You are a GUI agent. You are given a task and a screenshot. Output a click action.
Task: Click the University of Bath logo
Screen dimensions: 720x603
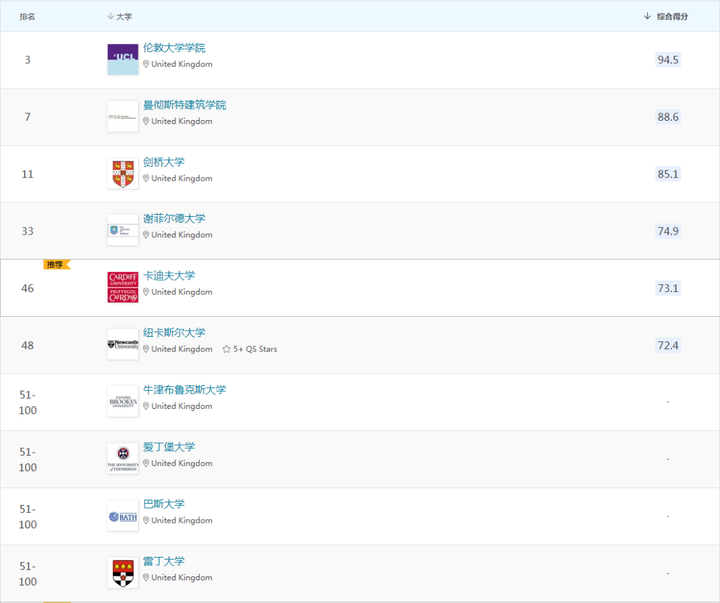pyautogui.click(x=123, y=516)
